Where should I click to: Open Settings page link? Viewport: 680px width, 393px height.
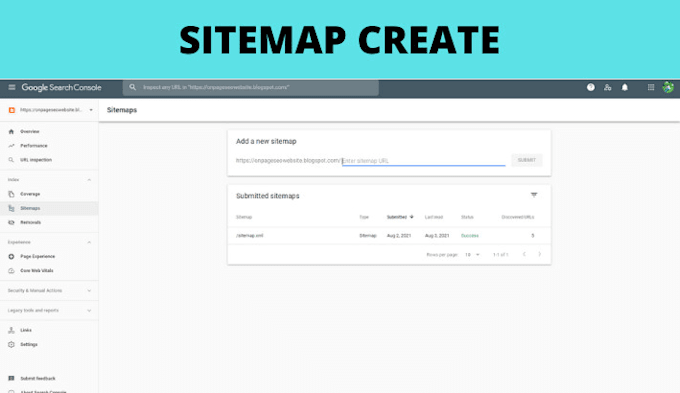pos(29,344)
